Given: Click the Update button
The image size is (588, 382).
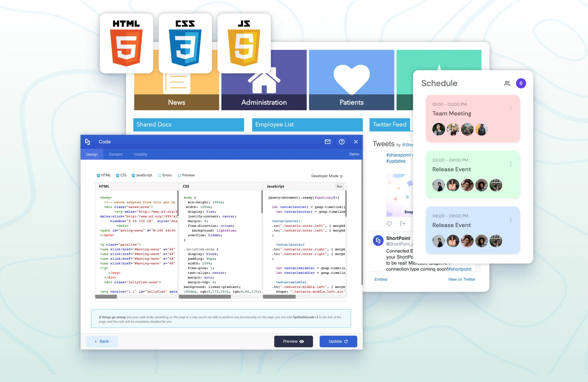Looking at the screenshot, I should pyautogui.click(x=338, y=341).
